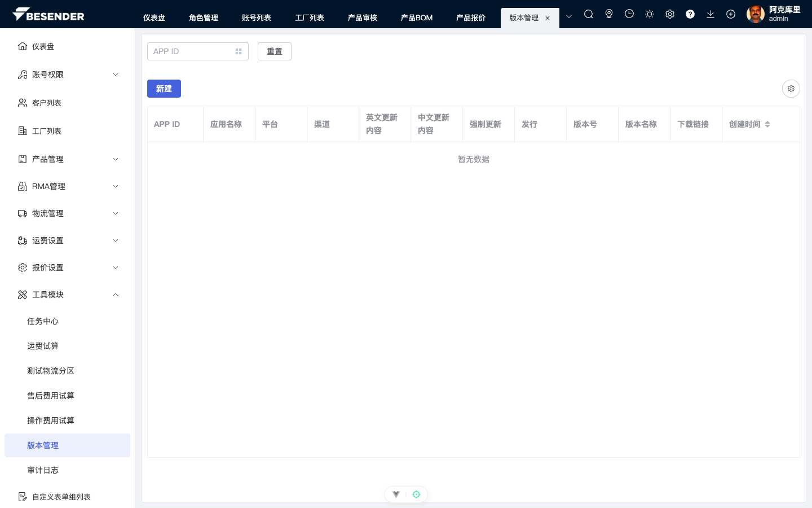Click the 客户列表 sidebar label

(x=47, y=103)
